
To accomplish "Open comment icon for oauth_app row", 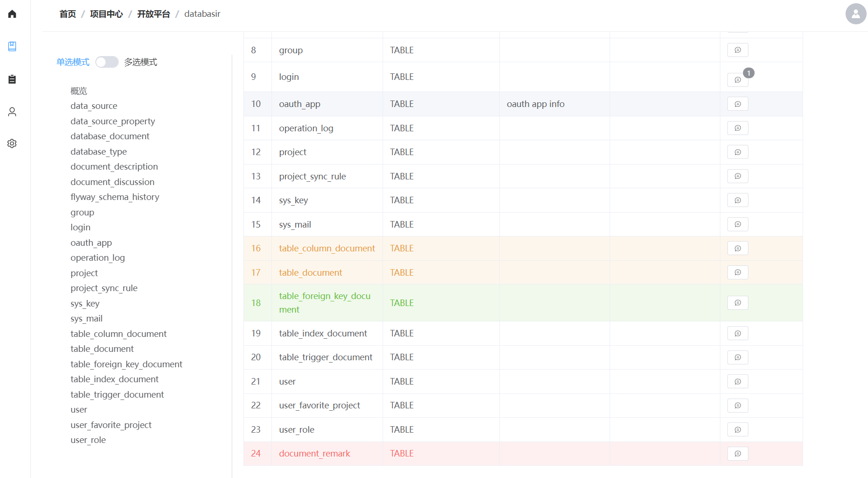I will click(737, 104).
